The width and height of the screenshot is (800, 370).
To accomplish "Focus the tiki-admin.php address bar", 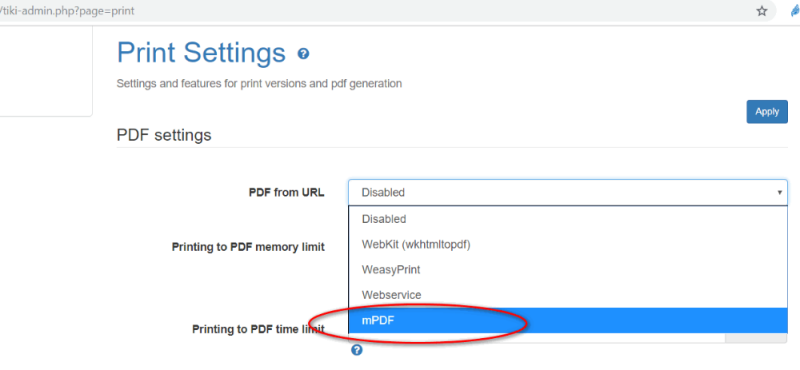I will [x=378, y=11].
